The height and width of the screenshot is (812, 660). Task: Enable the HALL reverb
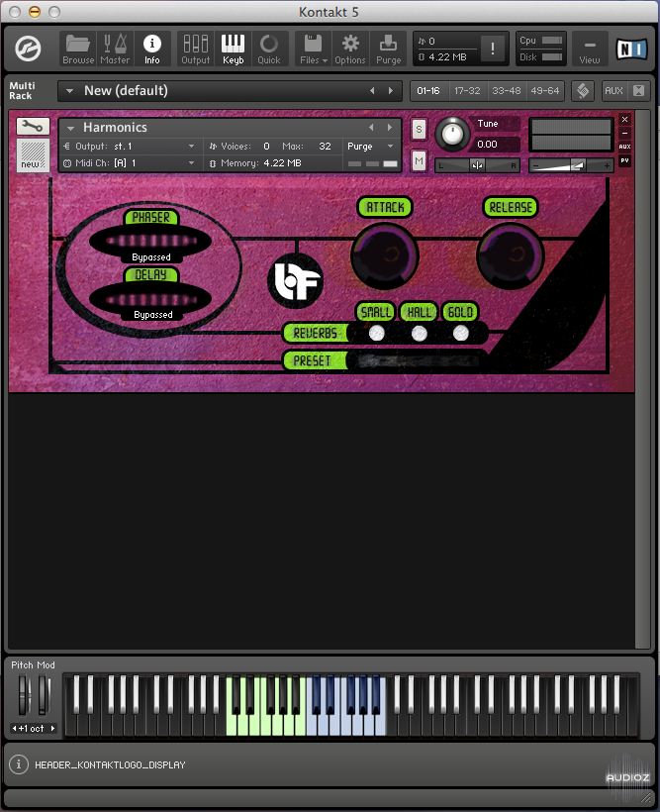click(x=420, y=334)
